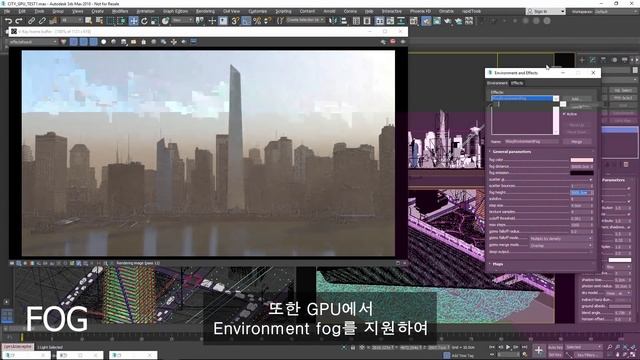Click the Add button in Effects
The height and width of the screenshot is (360, 640).
pyautogui.click(x=576, y=99)
